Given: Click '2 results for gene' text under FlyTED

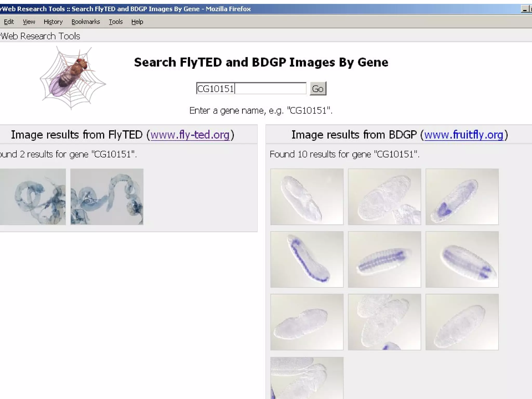Looking at the screenshot, I should click(x=78, y=154).
